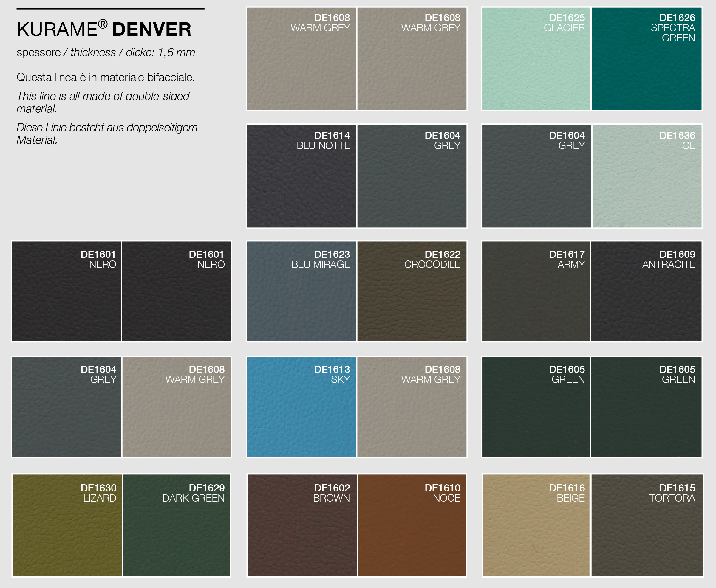Click the 'DARK GREEN' name label
716x588 pixels.
pos(194,498)
